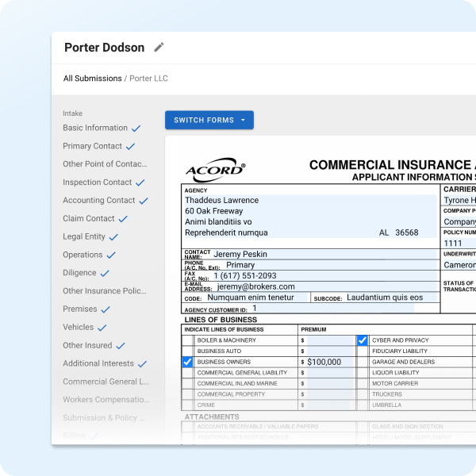The image size is (476, 476).
Task: Check the Fiduciary Liability checkbox
Action: [363, 351]
